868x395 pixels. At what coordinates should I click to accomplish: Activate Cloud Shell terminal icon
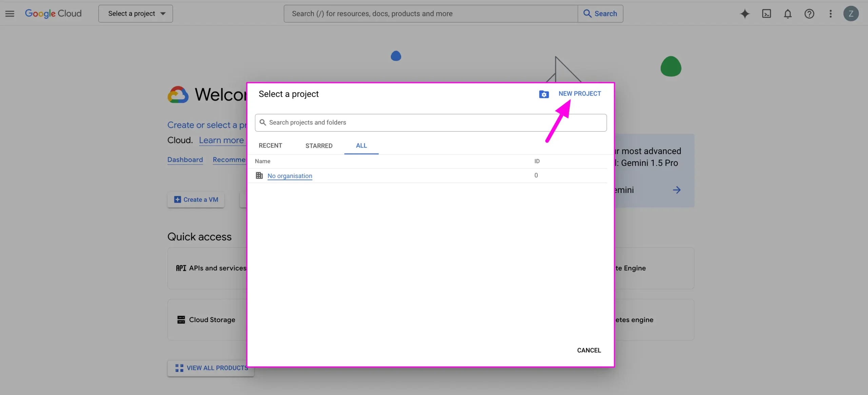(x=766, y=14)
